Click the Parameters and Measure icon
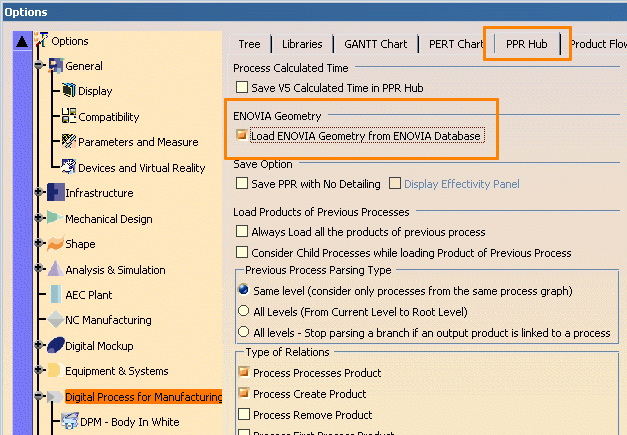627x435 pixels. click(x=69, y=141)
